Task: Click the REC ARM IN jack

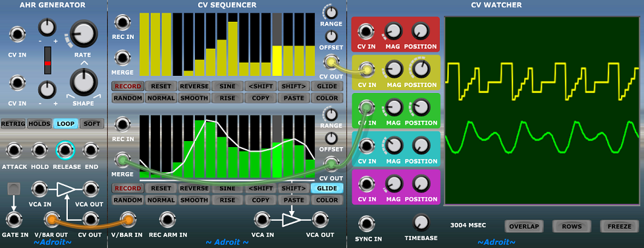Action: tap(167, 220)
